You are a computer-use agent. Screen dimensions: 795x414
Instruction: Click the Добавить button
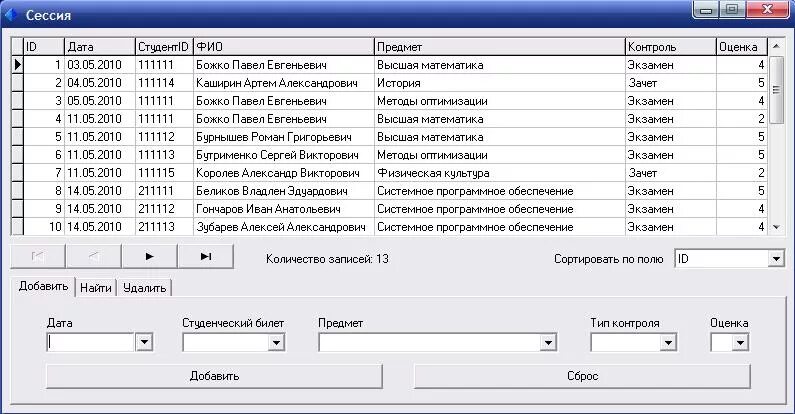pos(214,376)
